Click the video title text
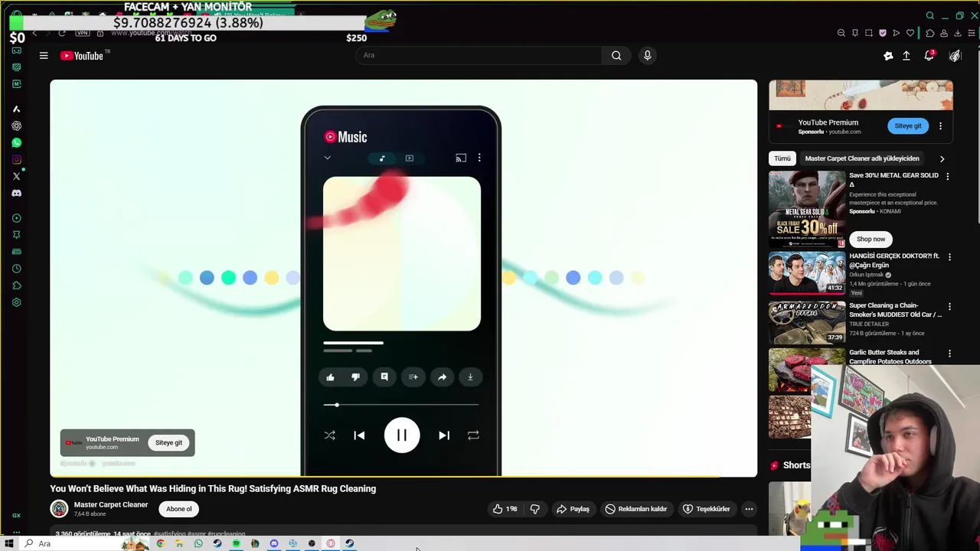The width and height of the screenshot is (980, 551). pyautogui.click(x=213, y=488)
